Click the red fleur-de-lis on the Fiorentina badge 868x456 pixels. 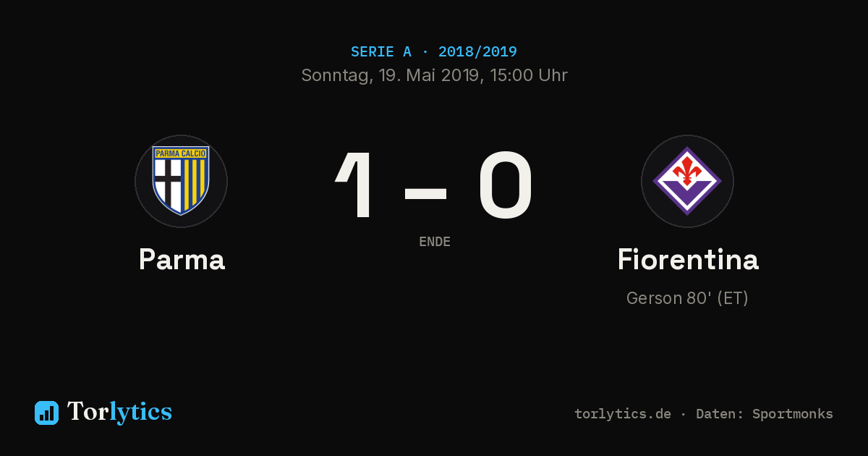[x=687, y=171]
